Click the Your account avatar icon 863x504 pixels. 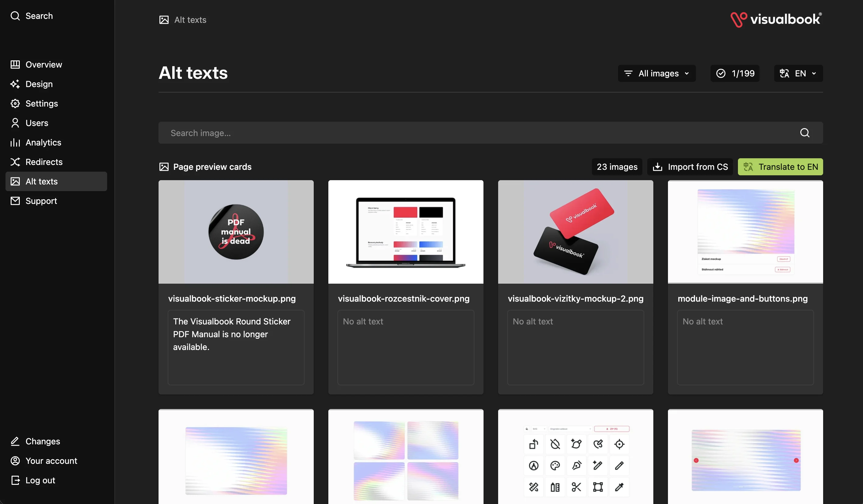15,461
